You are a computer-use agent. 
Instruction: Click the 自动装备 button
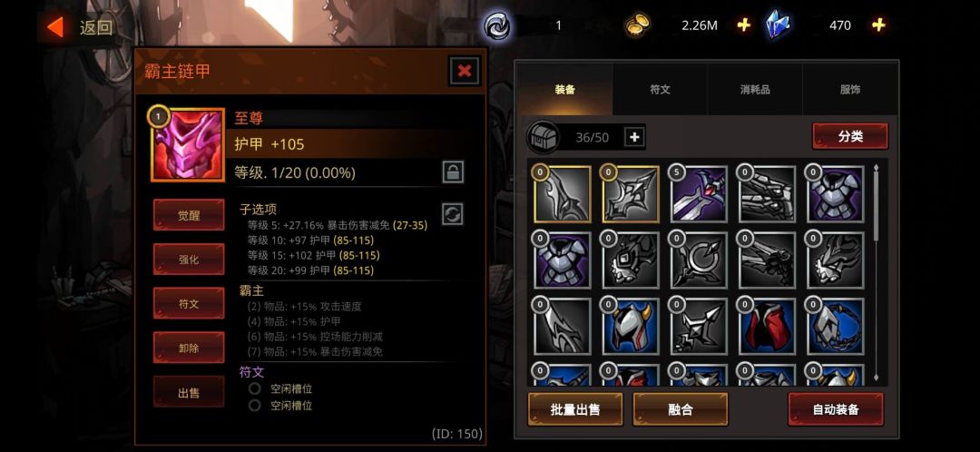(836, 409)
